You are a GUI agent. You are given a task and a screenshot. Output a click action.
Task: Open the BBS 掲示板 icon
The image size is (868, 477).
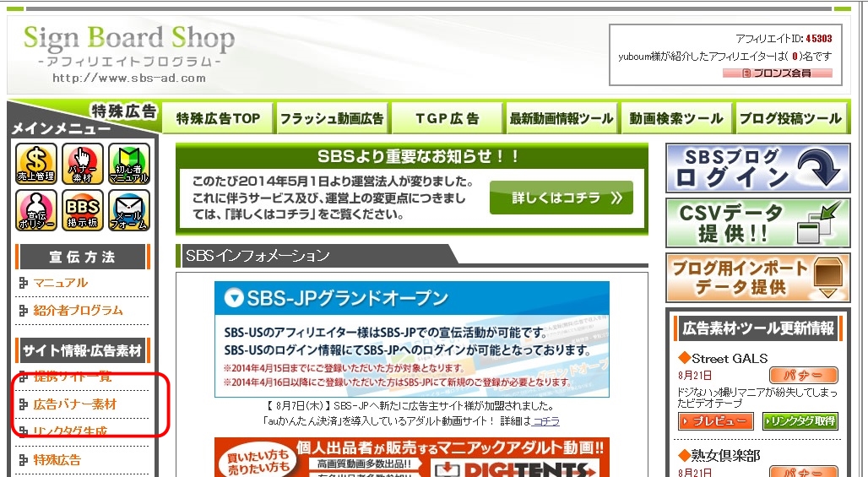click(83, 210)
